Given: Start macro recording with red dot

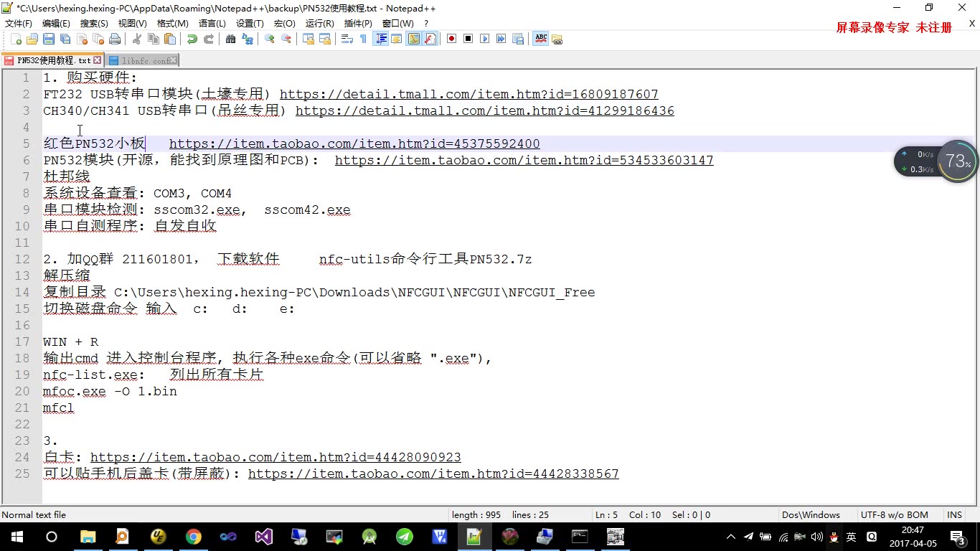Looking at the screenshot, I should click(452, 39).
